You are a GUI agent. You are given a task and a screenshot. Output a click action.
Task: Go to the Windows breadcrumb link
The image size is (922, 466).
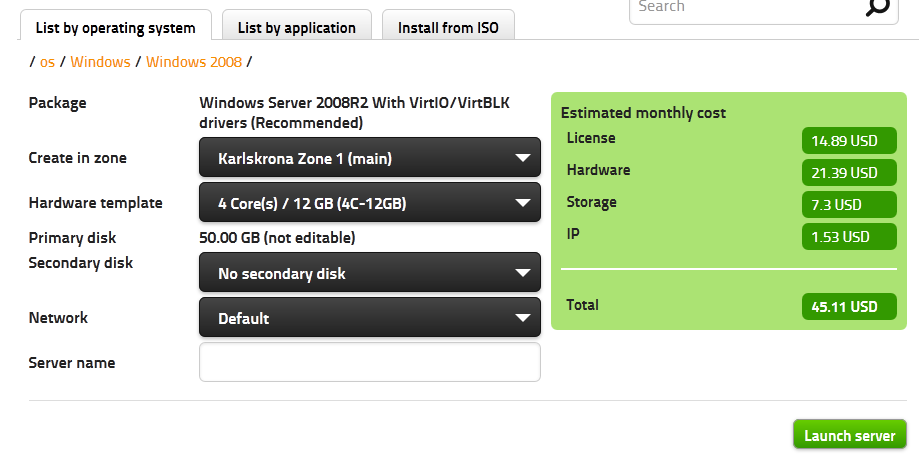click(100, 62)
